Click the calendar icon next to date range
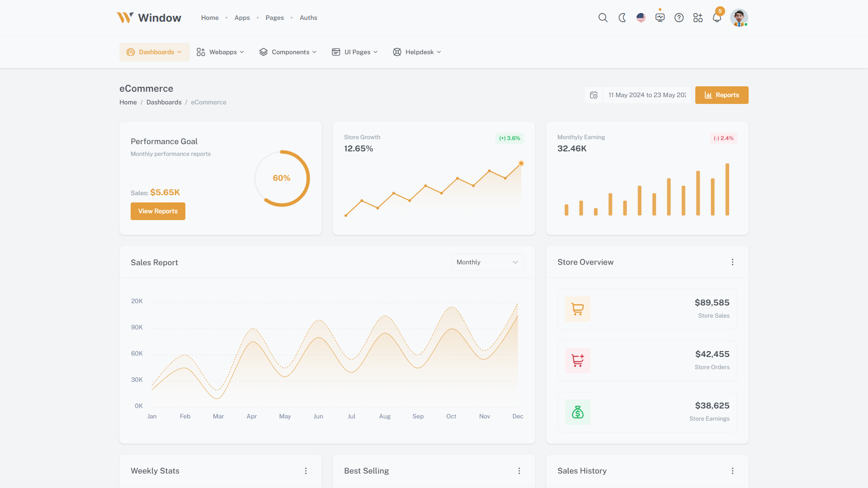This screenshot has width=868, height=488. [x=594, y=95]
